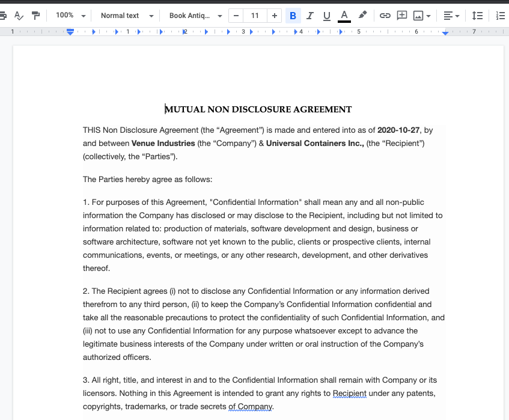Decrease font size with the minus button
Image resolution: width=509 pixels, height=420 pixels.
click(236, 16)
